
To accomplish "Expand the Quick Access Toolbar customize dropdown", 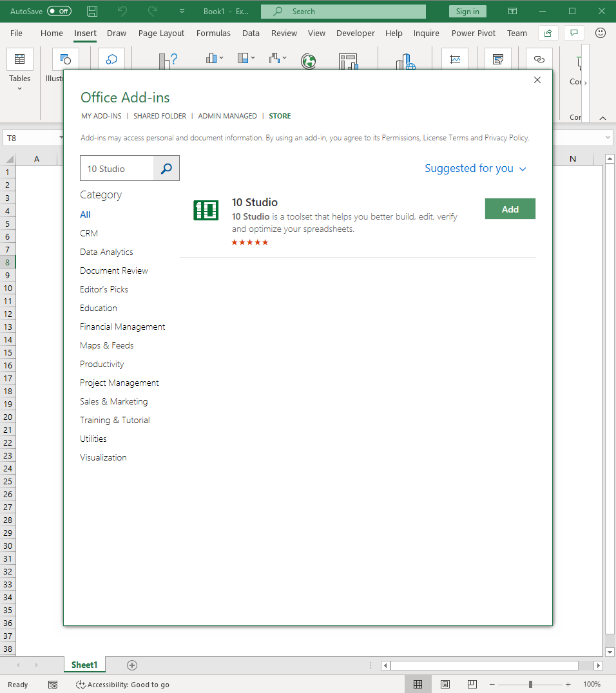I will pyautogui.click(x=182, y=12).
